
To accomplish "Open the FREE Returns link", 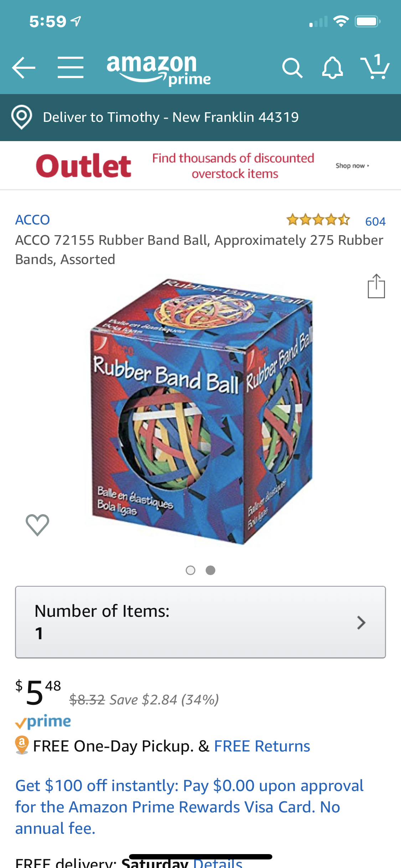I will pos(262,746).
